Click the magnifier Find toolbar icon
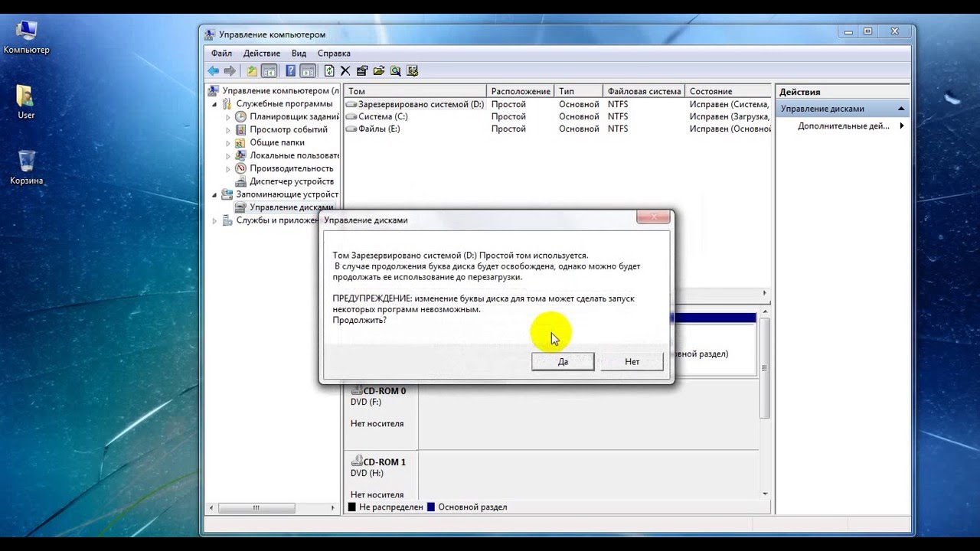Viewport: 980px width, 551px height. [395, 71]
